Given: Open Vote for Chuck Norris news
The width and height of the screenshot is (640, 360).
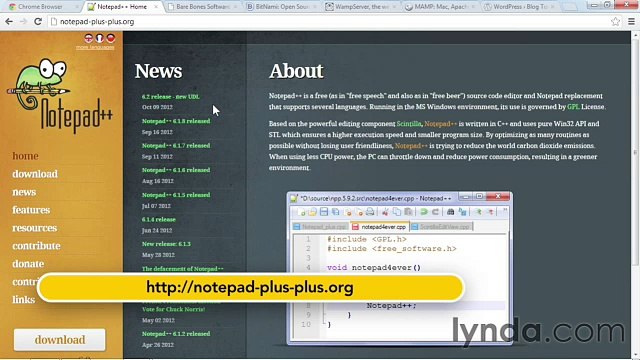Looking at the screenshot, I should click(173, 309).
